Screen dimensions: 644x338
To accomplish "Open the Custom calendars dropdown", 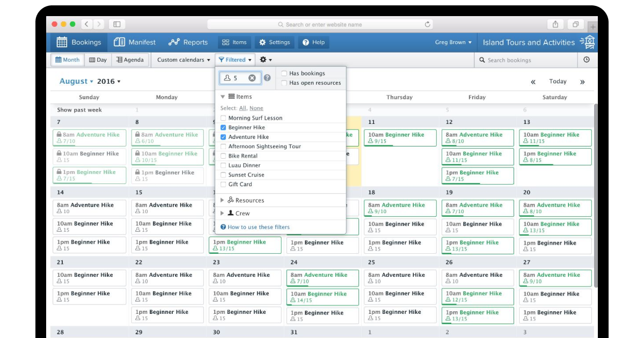I will 184,60.
